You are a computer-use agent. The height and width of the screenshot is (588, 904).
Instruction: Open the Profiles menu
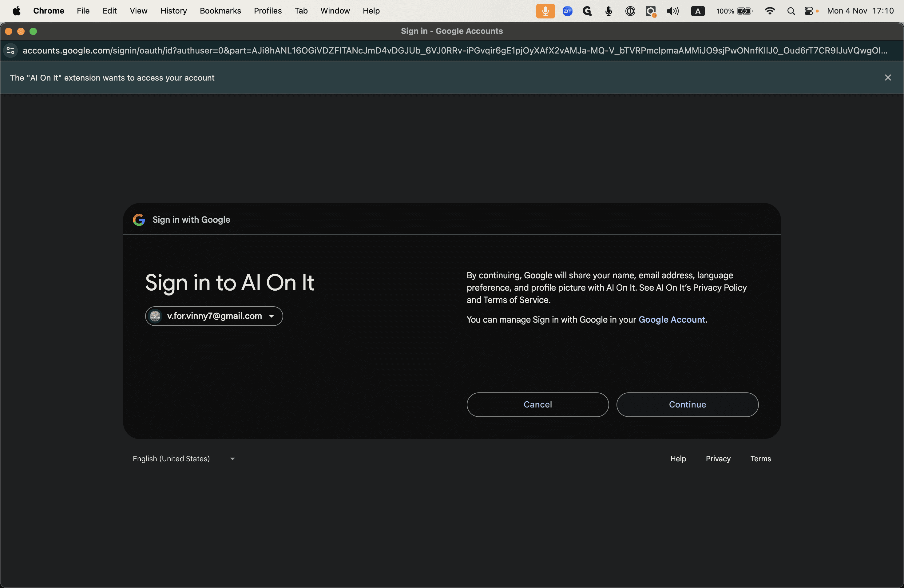(268, 11)
